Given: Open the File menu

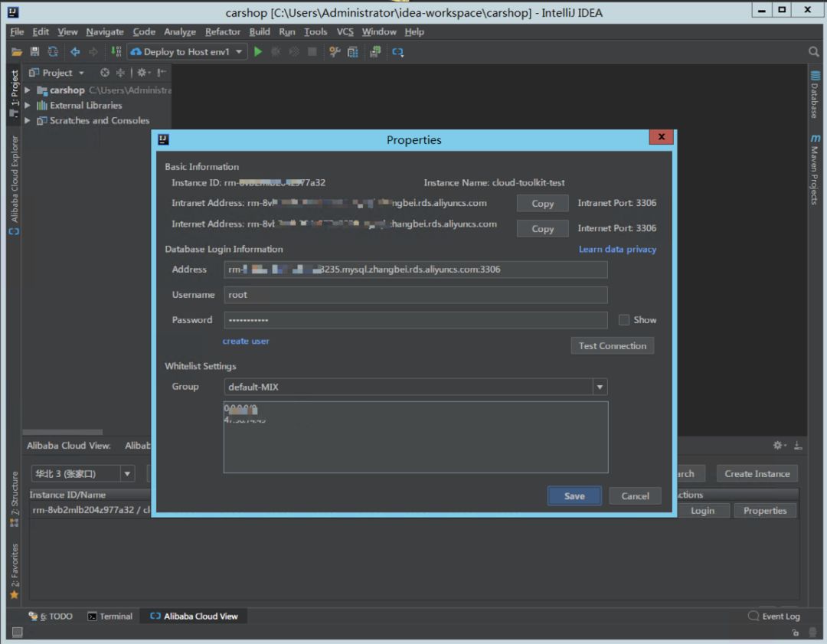Looking at the screenshot, I should [x=17, y=31].
